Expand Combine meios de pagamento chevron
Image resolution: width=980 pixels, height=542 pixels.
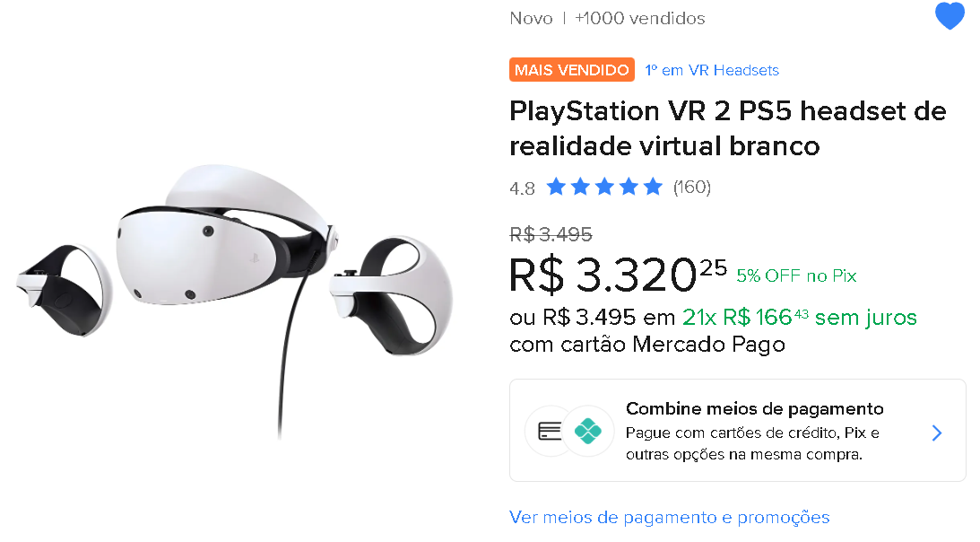click(x=936, y=433)
